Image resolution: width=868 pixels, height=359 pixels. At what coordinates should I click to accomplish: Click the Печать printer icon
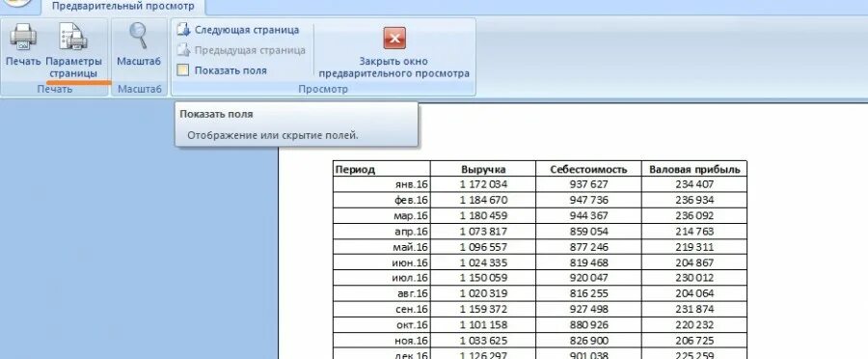(23, 38)
